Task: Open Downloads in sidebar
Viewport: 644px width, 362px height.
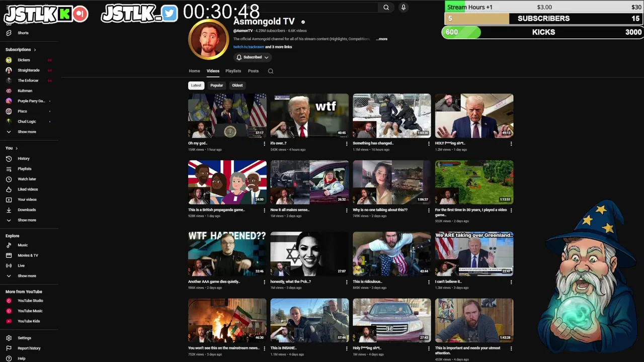Action: coord(27,210)
